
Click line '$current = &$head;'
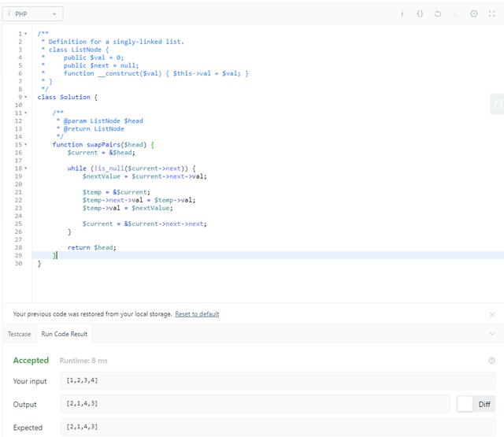click(102, 153)
